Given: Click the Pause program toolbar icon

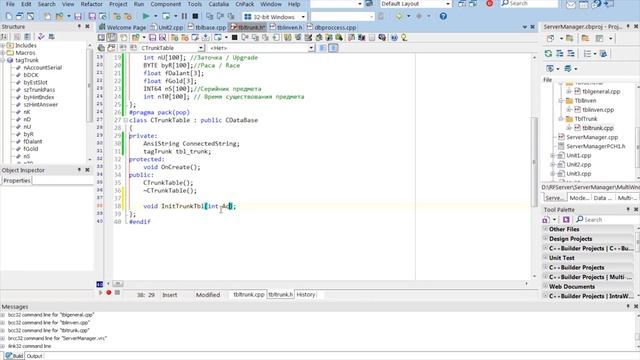Looking at the screenshot, I should click(184, 16).
